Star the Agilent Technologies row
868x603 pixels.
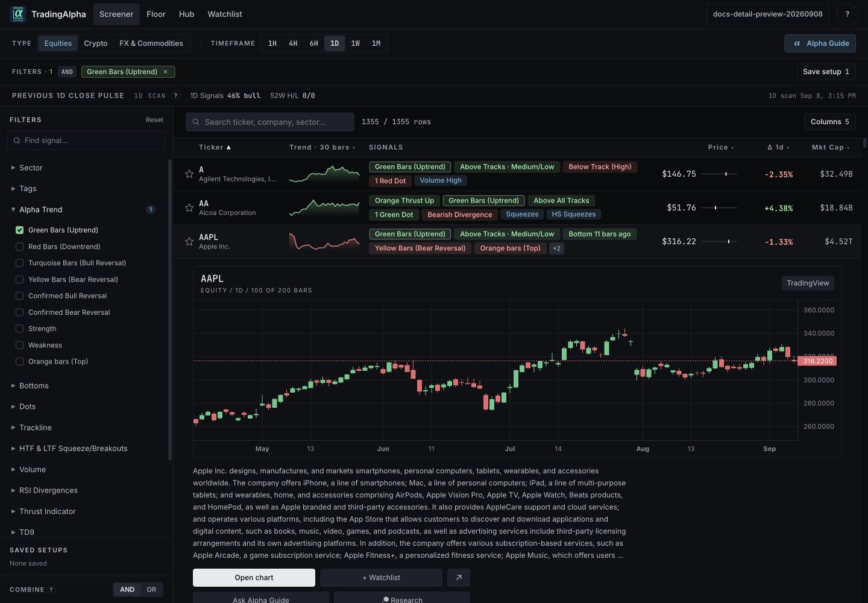click(189, 174)
